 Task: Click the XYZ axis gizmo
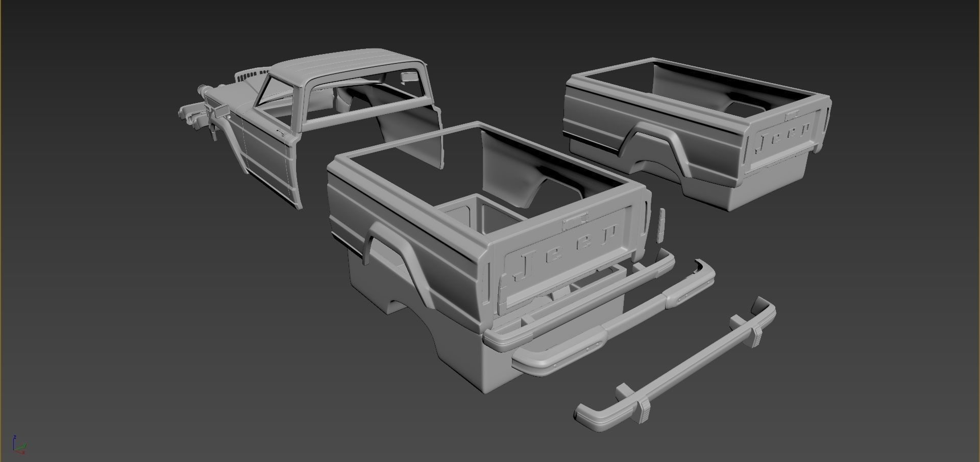[x=19, y=445]
